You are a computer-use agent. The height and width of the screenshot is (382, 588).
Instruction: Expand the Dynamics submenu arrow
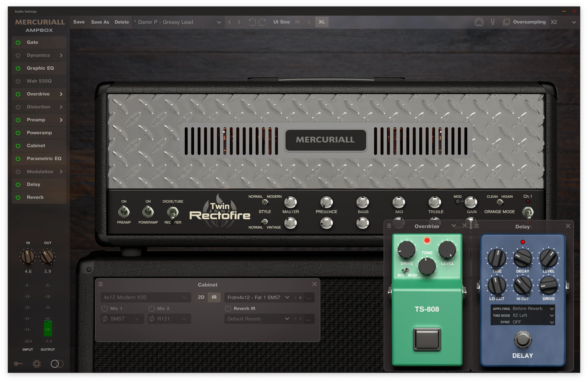click(61, 55)
